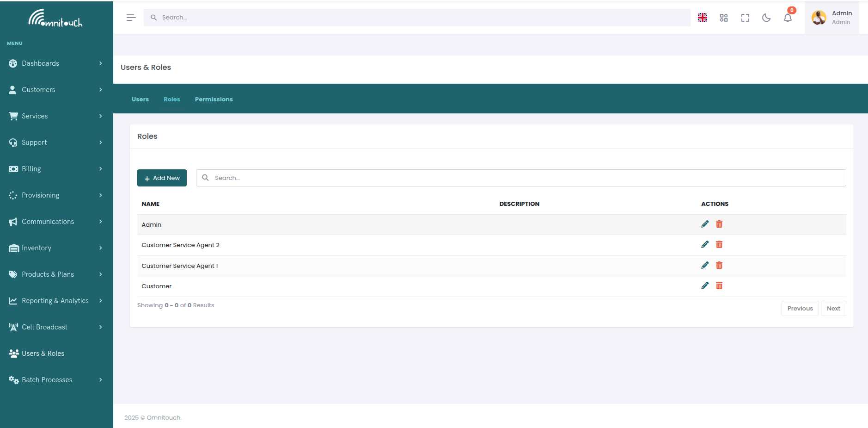The height and width of the screenshot is (428, 868).
Task: Select the fullscreen icon in top bar
Action: pyautogui.click(x=745, y=17)
